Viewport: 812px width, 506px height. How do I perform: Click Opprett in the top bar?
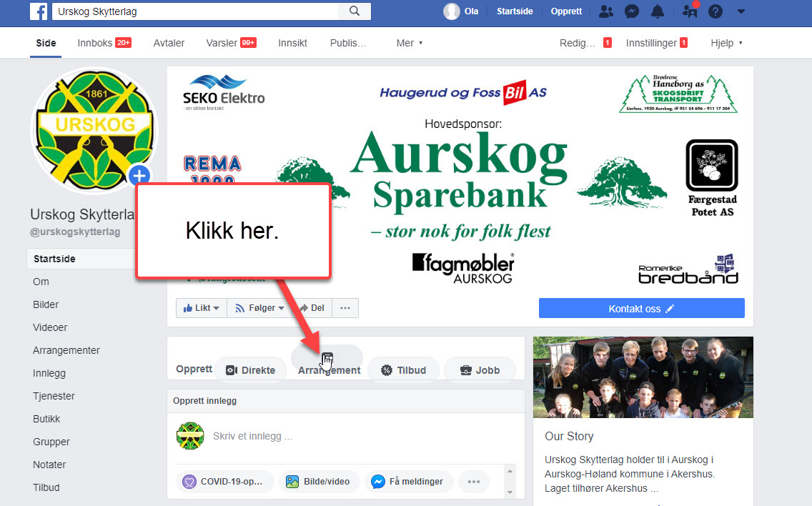click(x=566, y=11)
